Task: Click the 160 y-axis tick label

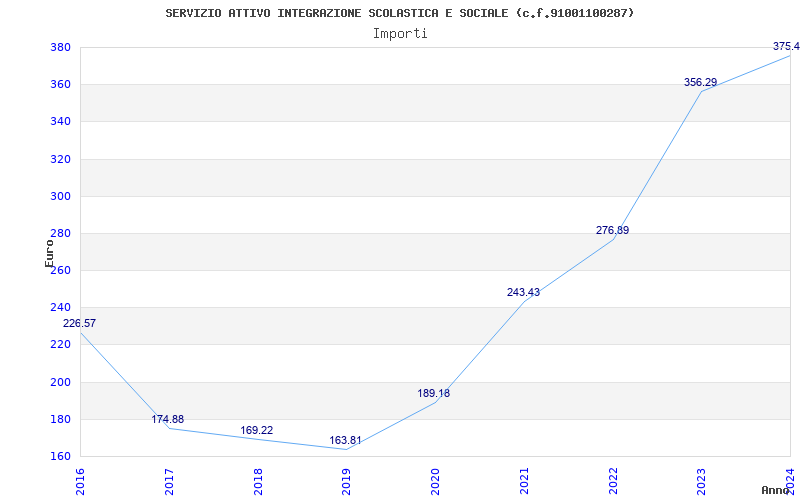Action: pyautogui.click(x=60, y=456)
